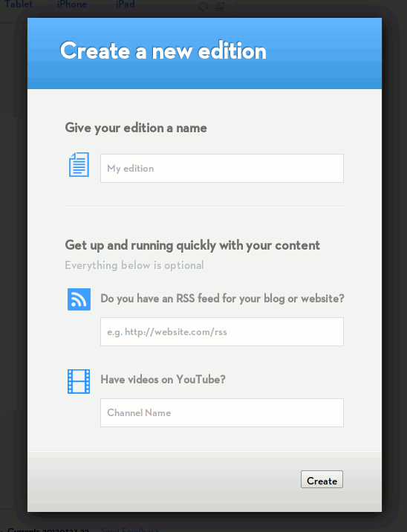Focus the RSS feed URL field
Image resolution: width=407 pixels, height=532 pixels.
(x=222, y=332)
